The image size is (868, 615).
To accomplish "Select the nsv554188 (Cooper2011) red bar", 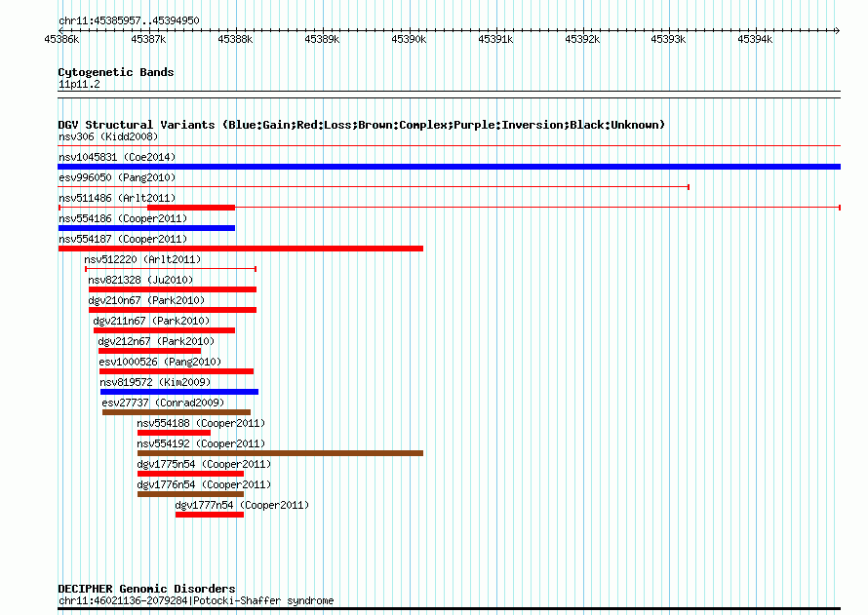I will [174, 433].
